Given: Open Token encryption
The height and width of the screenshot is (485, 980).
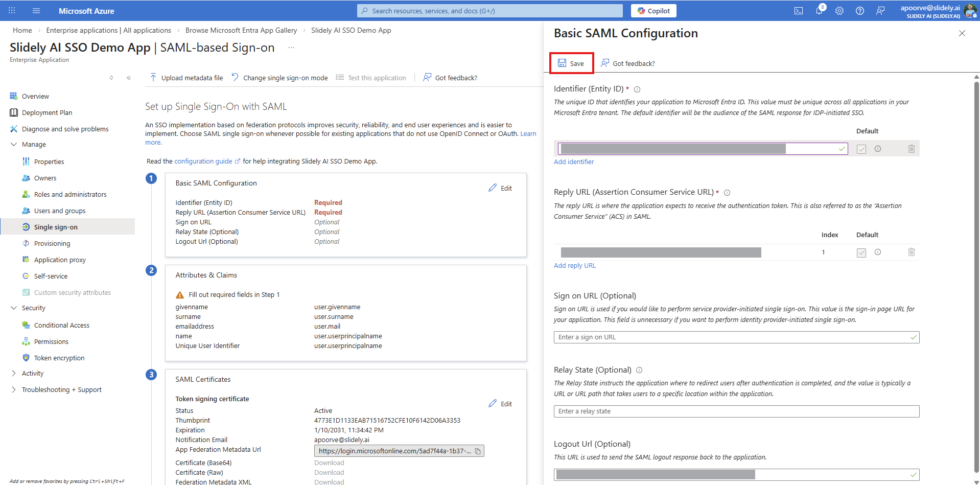Looking at the screenshot, I should tap(59, 358).
